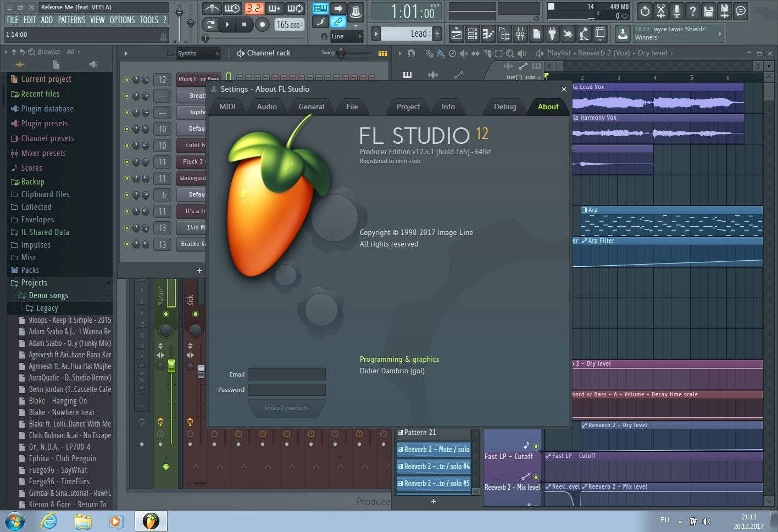The image size is (778, 532).
Task: Click the 165.000 tempo display
Action: click(x=288, y=25)
